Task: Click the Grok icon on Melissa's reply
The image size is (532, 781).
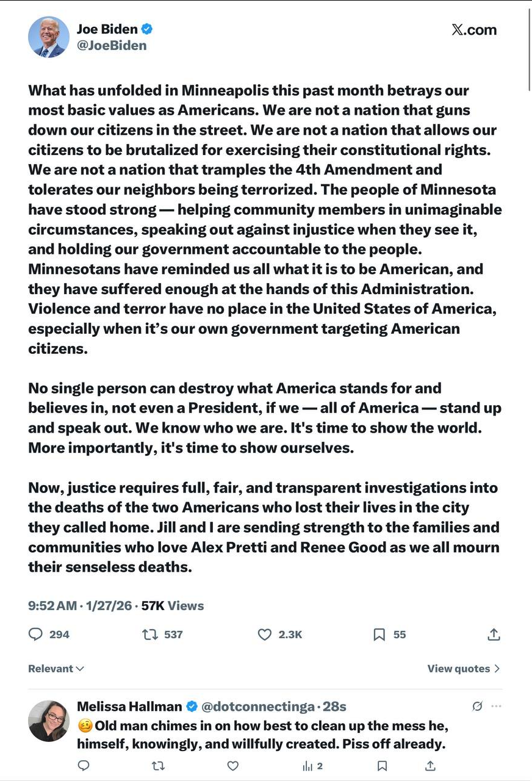Action: [x=478, y=707]
